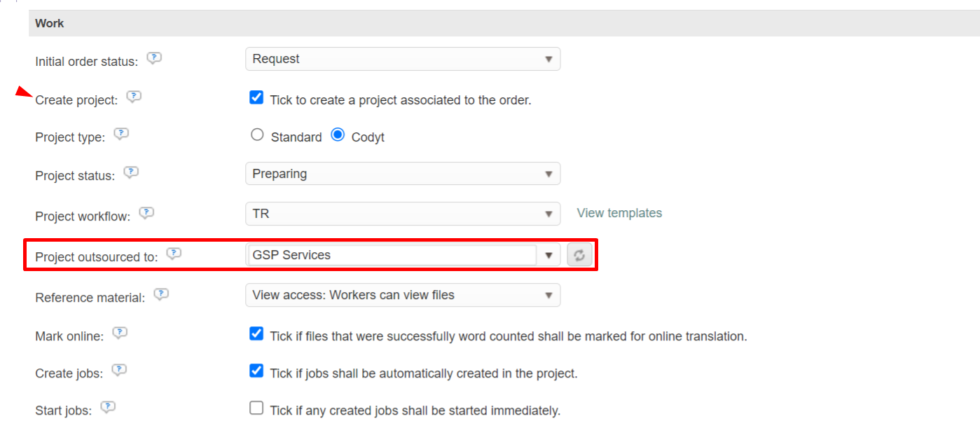Untick the Create project checkbox
The width and height of the screenshot is (980, 428).
click(256, 98)
